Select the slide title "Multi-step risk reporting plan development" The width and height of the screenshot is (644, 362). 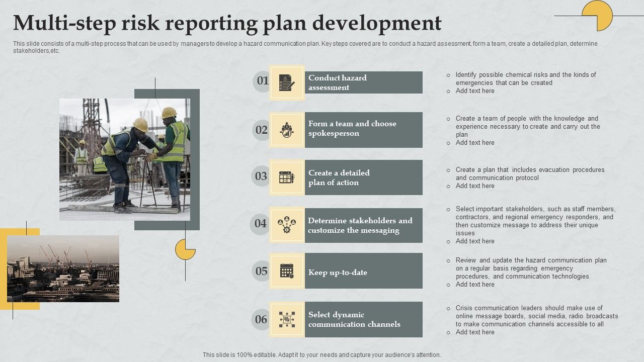click(x=227, y=23)
